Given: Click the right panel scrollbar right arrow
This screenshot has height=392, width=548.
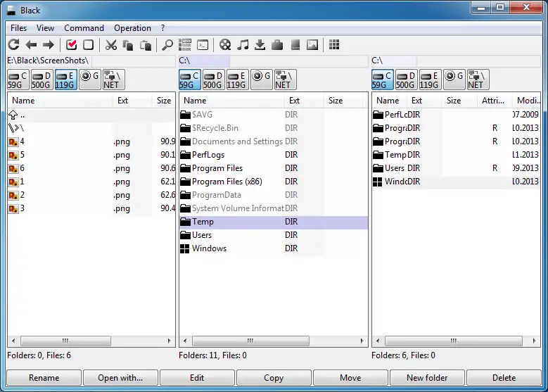Looking at the screenshot, I should click(x=535, y=341).
